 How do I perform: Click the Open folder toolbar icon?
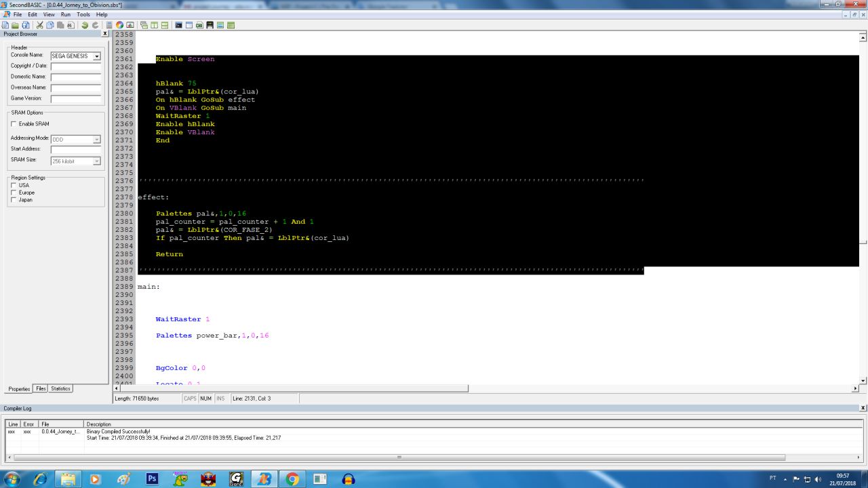15,25
